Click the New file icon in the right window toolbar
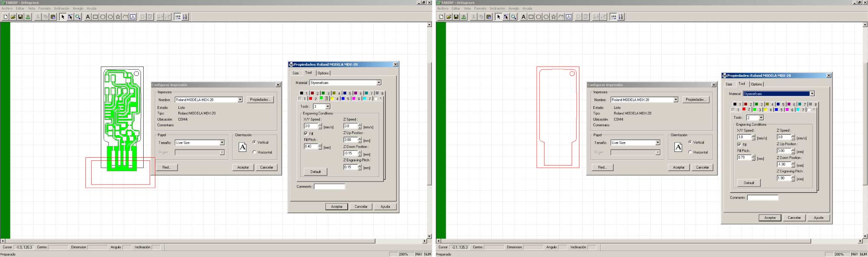This screenshot has height=257, width=868. [x=441, y=17]
